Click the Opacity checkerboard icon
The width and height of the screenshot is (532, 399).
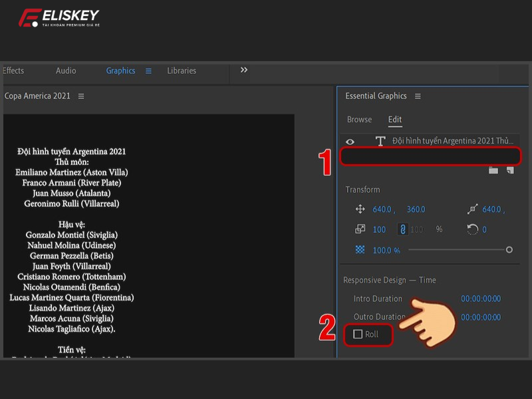[x=360, y=250]
